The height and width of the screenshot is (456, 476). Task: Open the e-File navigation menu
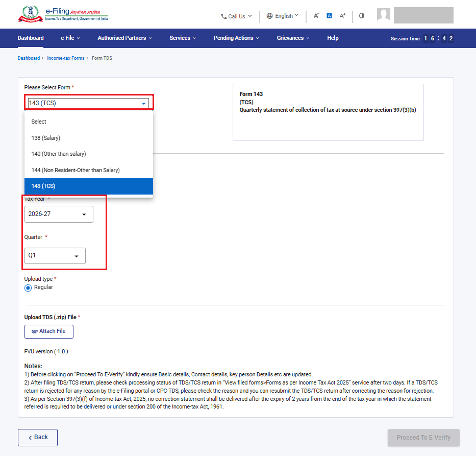click(70, 38)
